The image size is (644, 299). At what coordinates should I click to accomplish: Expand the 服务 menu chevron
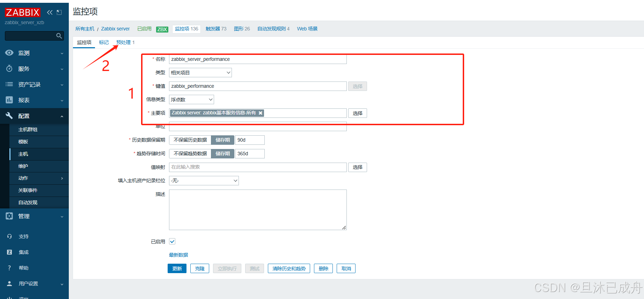point(62,69)
